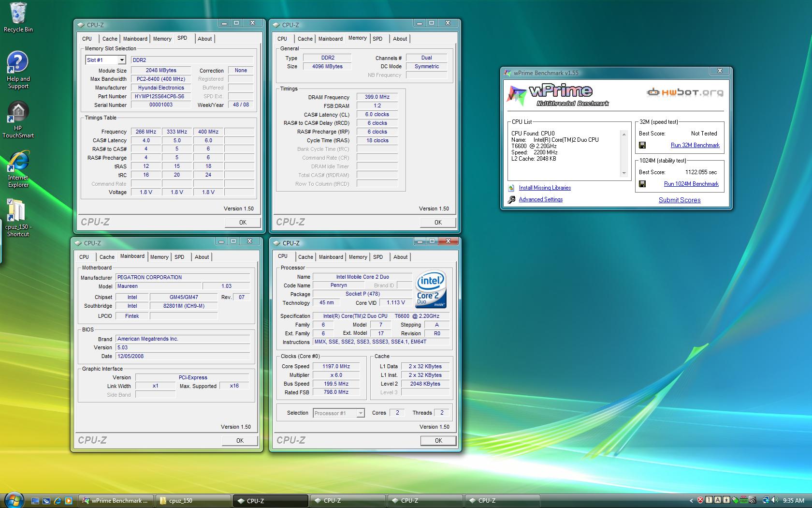Viewport: 812px width, 508px height.
Task: Click the wPrime title bar icon
Action: point(507,73)
